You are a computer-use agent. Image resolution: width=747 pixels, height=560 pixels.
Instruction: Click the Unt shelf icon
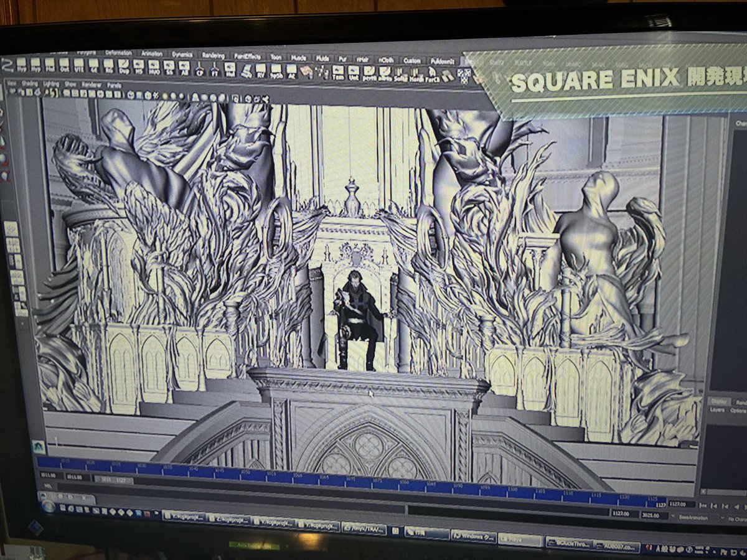coord(353,72)
